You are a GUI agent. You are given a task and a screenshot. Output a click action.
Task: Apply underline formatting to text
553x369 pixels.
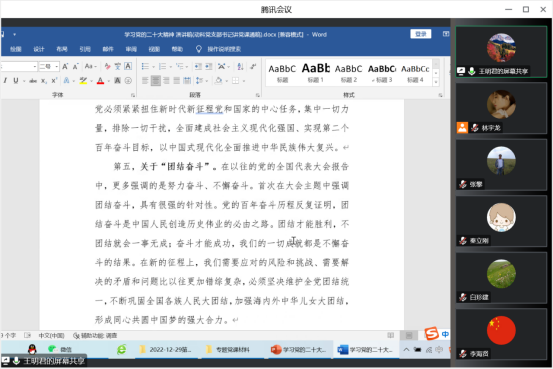(x=16, y=81)
